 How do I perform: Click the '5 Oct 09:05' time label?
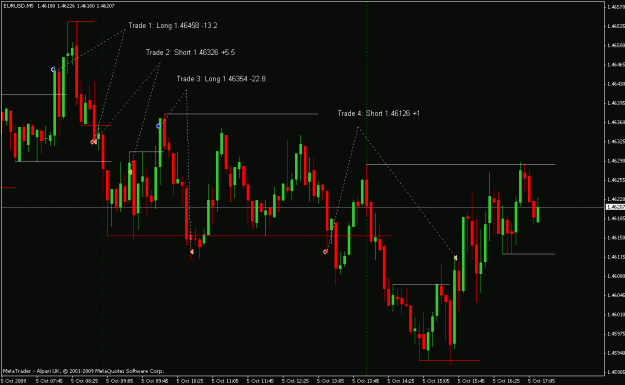[x=120, y=381]
